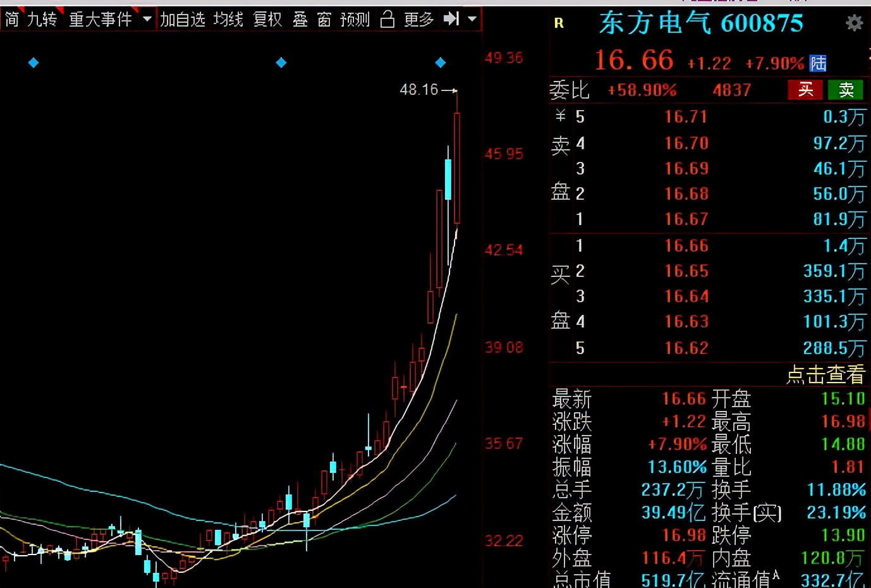Screen dimensions: 871x588
Task: Select buy level 5 price 16.62
Action: 686,348
